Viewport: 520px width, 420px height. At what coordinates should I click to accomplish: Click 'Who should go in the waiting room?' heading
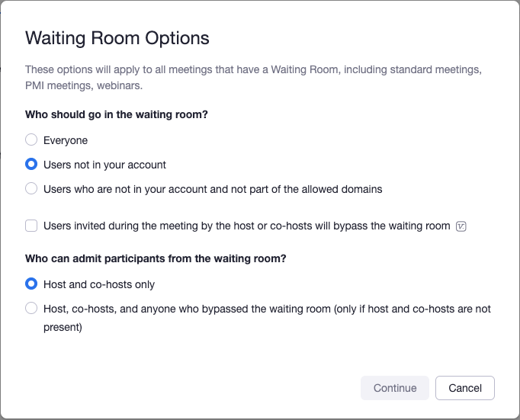point(117,114)
